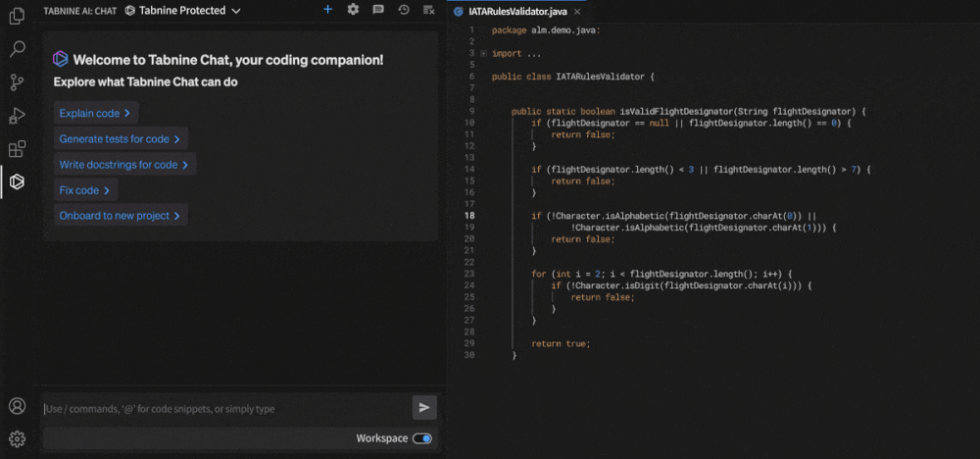This screenshot has height=459, width=980.
Task: Click Onboard to new project
Action: tap(120, 216)
